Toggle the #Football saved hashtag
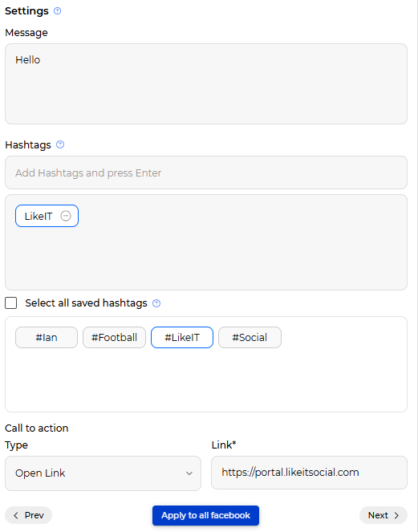Image resolution: width=418 pixels, height=532 pixels. click(x=115, y=337)
